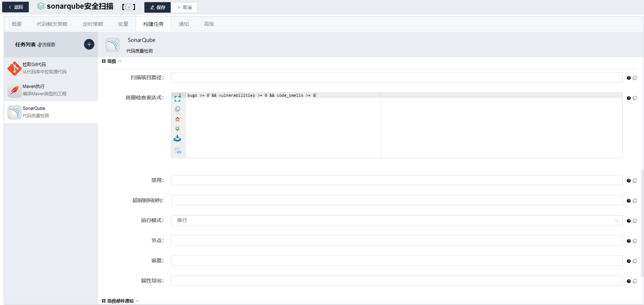The height and width of the screenshot is (305, 644).
Task: Select the 拉取Git代码 task icon
Action: 14,68
